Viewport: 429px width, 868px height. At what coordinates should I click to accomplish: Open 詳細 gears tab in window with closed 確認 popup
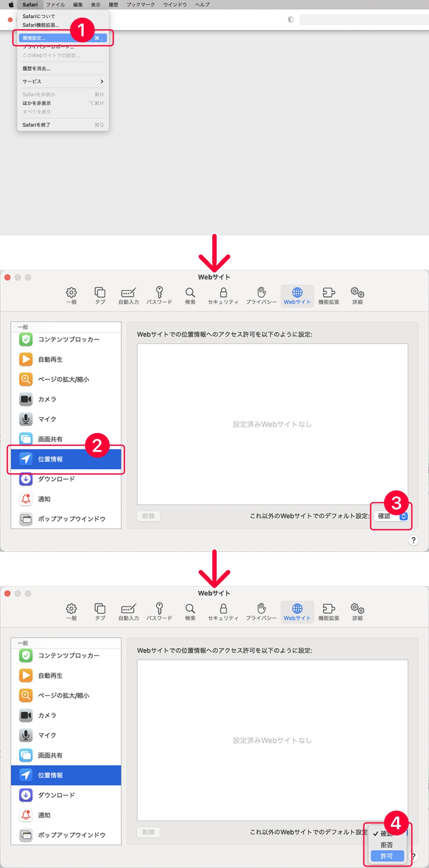point(357,296)
